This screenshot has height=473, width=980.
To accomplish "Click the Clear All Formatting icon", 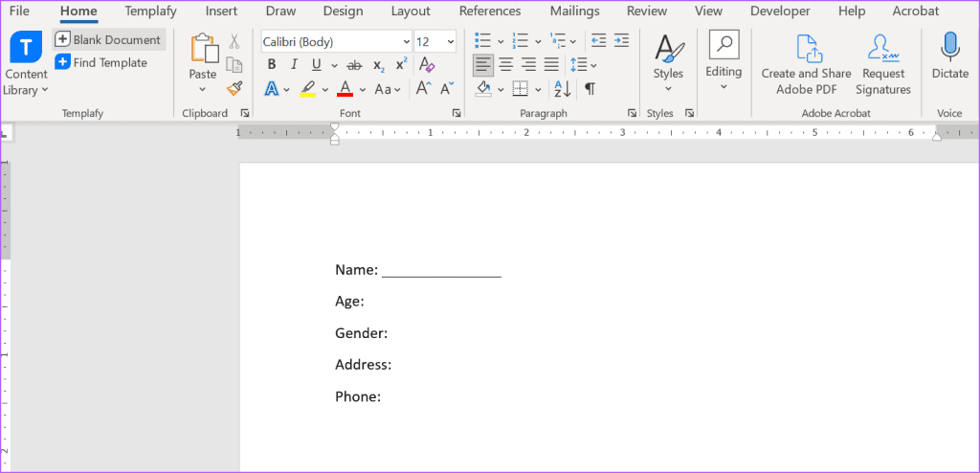I will (x=427, y=65).
